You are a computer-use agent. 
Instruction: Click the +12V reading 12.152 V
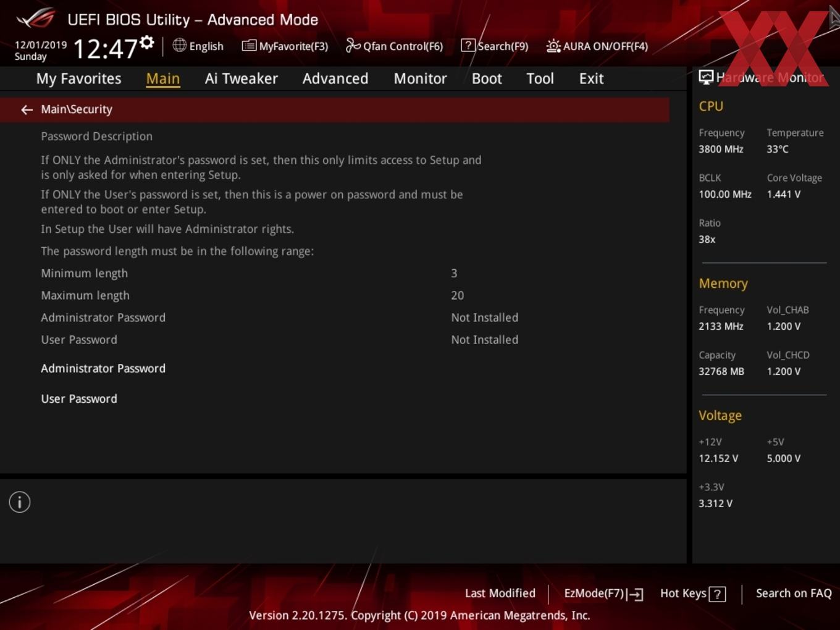pyautogui.click(x=718, y=458)
